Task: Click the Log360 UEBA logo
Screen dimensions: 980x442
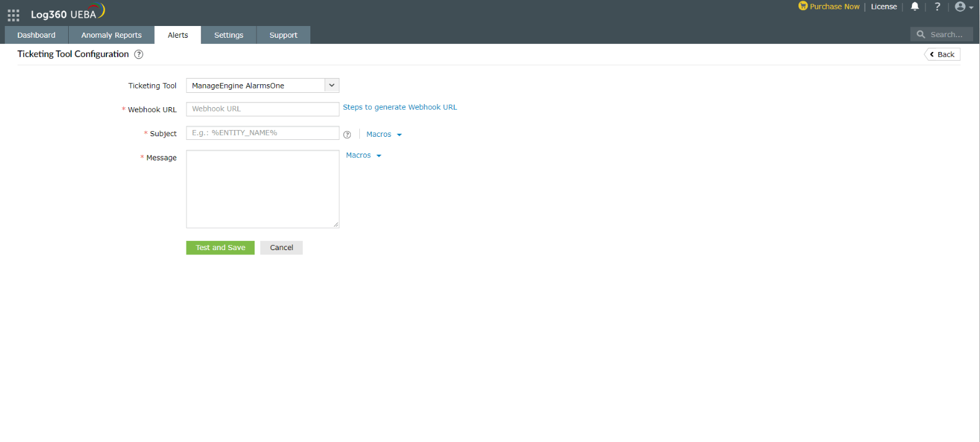Action: pos(68,13)
